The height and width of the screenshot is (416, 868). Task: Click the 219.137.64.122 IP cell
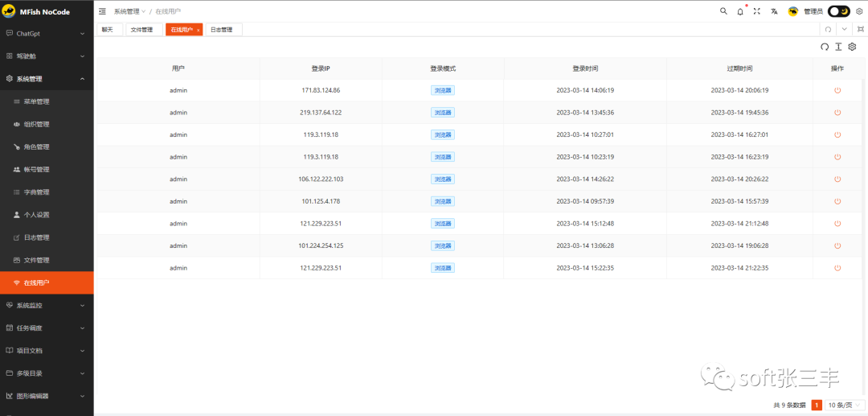(x=321, y=113)
